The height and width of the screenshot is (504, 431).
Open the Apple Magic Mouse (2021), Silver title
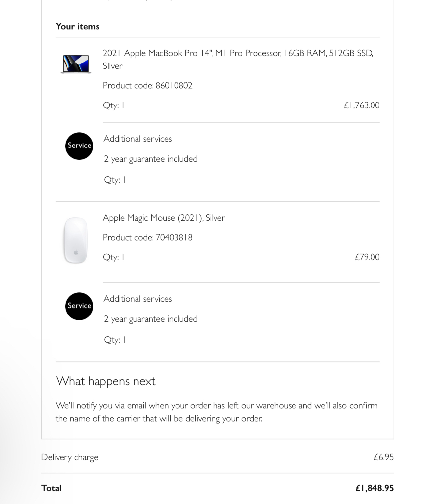coord(164,218)
